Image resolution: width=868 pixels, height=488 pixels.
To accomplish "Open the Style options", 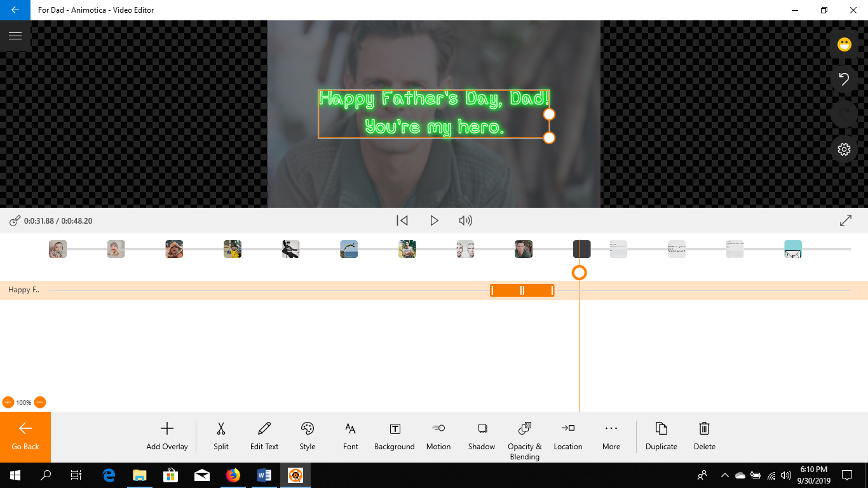I will click(x=308, y=437).
